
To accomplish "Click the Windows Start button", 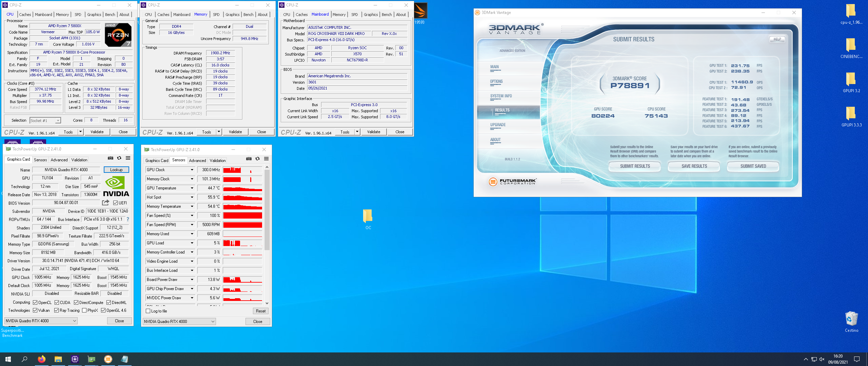I will coord(8,359).
